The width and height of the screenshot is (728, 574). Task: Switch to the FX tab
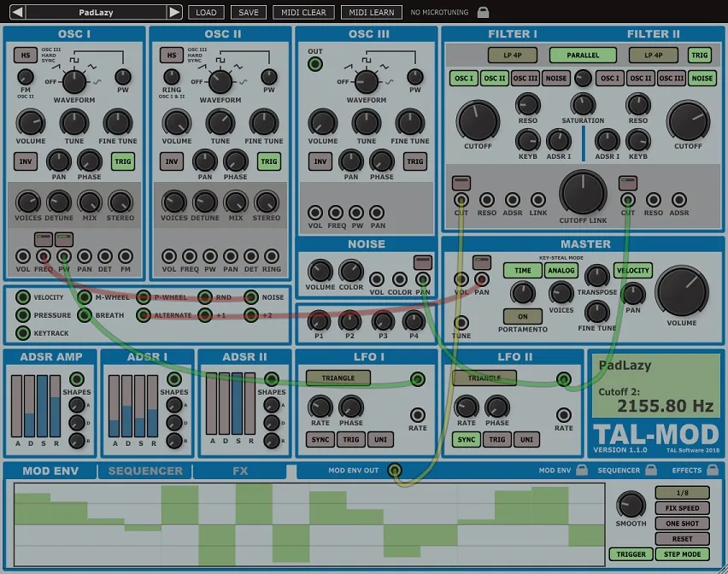tap(240, 471)
